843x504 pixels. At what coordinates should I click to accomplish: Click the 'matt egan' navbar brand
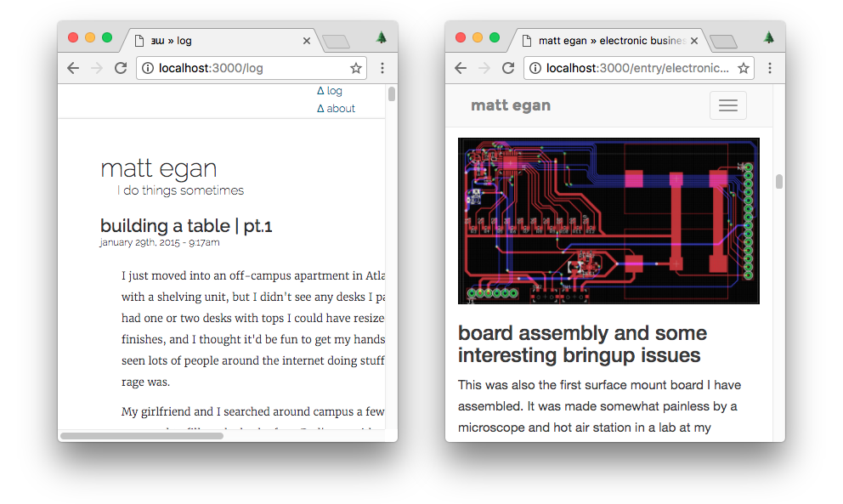tap(511, 105)
